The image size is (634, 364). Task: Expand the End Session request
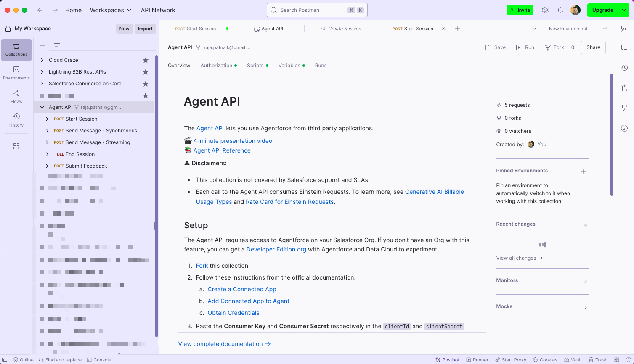coord(47,154)
